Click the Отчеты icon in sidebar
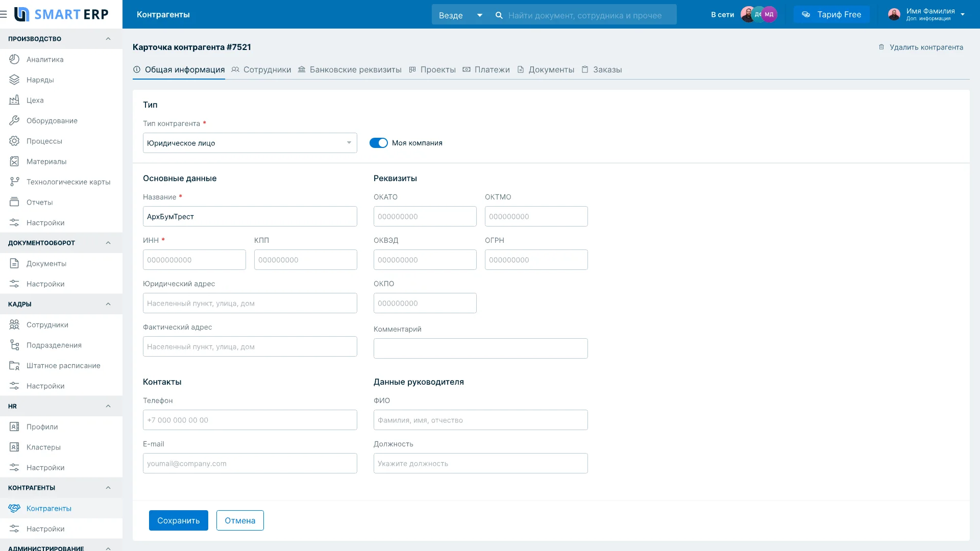 14,202
